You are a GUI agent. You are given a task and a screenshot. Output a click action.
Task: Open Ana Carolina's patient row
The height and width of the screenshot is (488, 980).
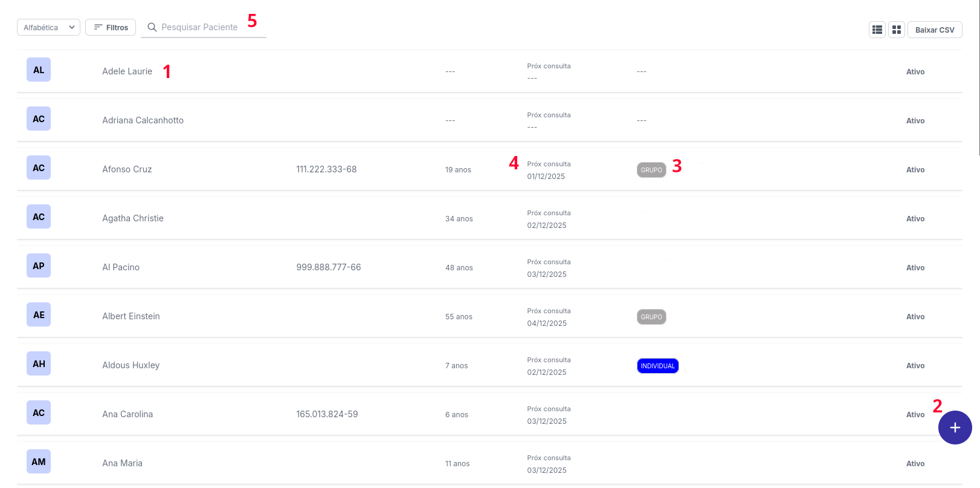tap(127, 414)
